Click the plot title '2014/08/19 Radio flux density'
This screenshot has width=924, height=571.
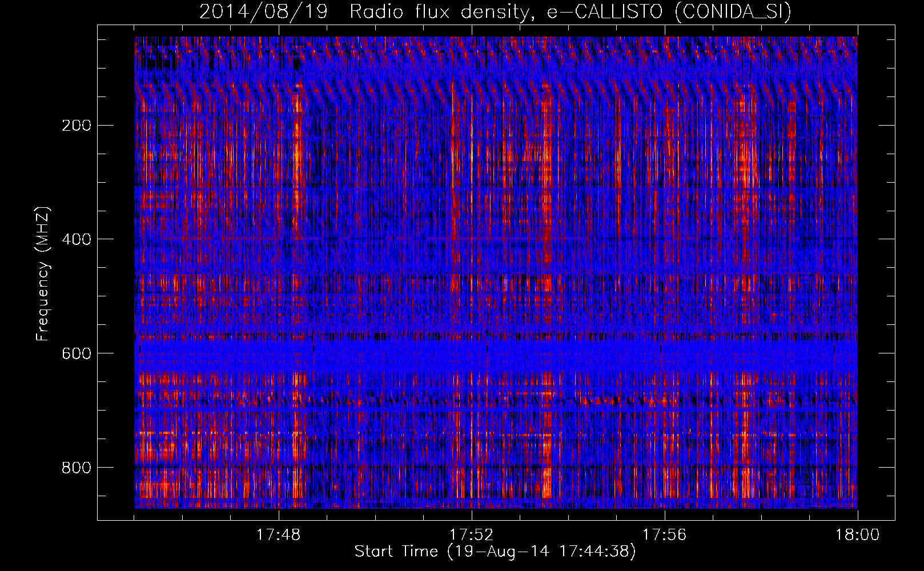click(367, 12)
